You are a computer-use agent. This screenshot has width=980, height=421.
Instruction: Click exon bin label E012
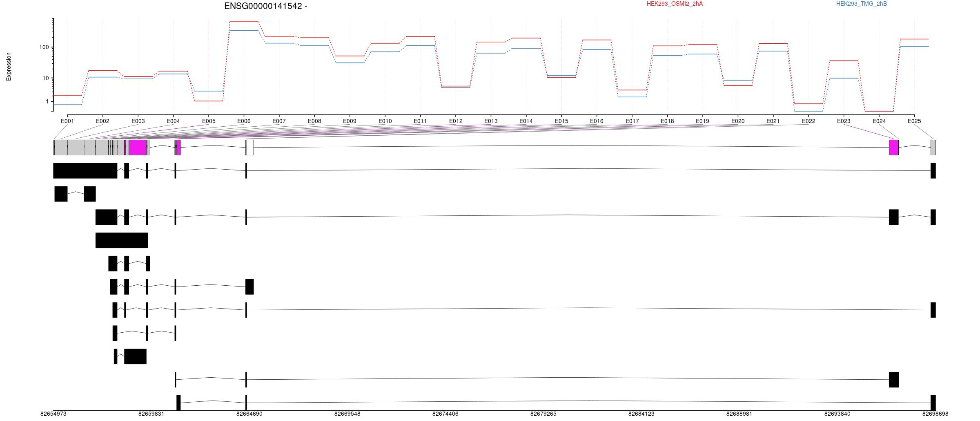(456, 121)
